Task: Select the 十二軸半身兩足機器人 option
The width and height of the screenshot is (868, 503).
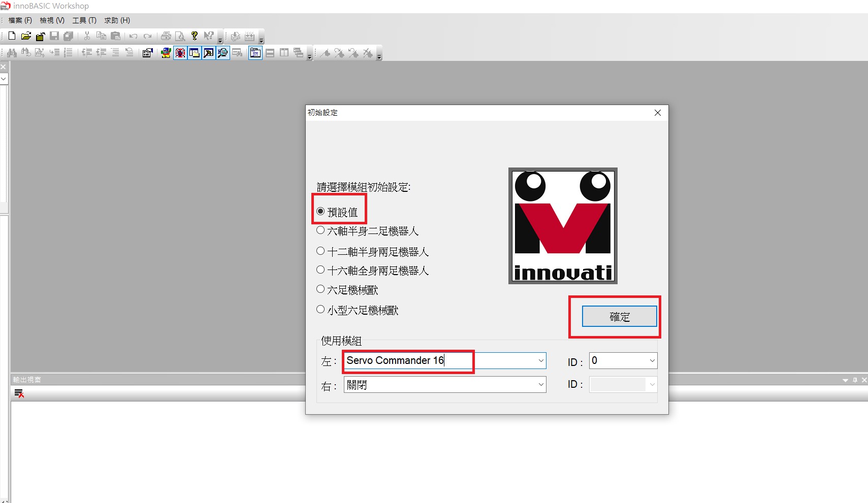Action: click(373, 252)
